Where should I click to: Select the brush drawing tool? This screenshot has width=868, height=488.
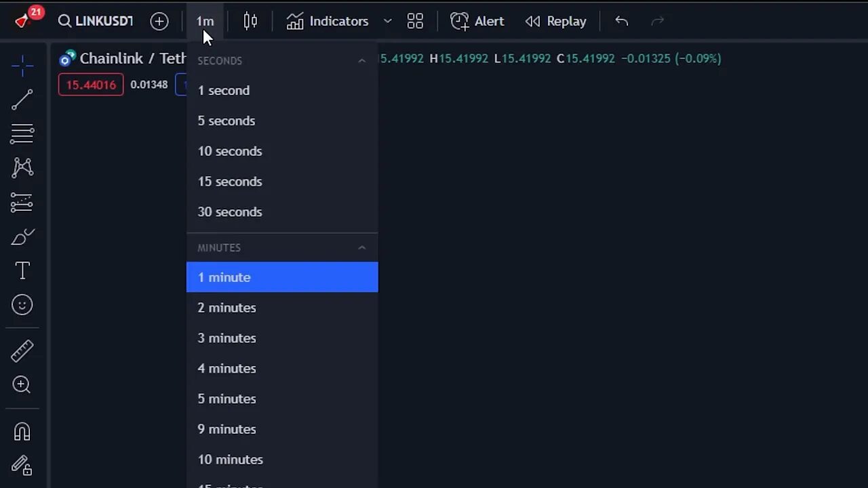pyautogui.click(x=22, y=237)
